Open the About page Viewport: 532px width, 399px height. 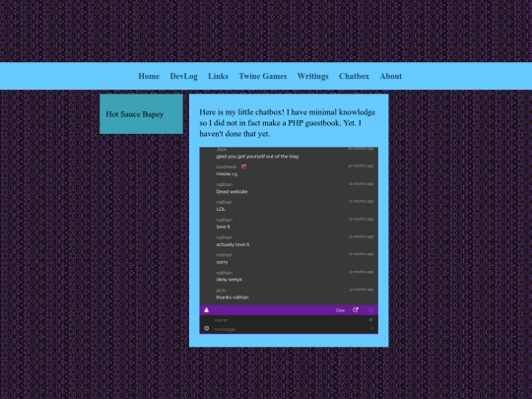[390, 76]
